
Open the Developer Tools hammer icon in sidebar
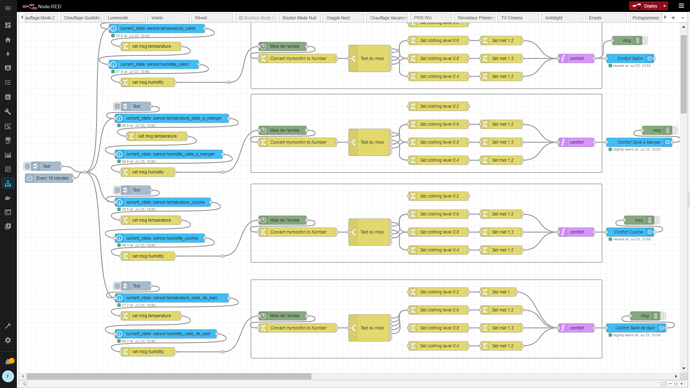(x=8, y=326)
